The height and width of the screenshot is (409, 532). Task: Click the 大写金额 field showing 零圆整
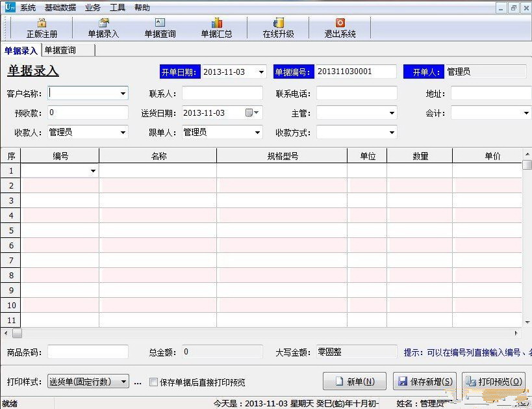click(357, 352)
